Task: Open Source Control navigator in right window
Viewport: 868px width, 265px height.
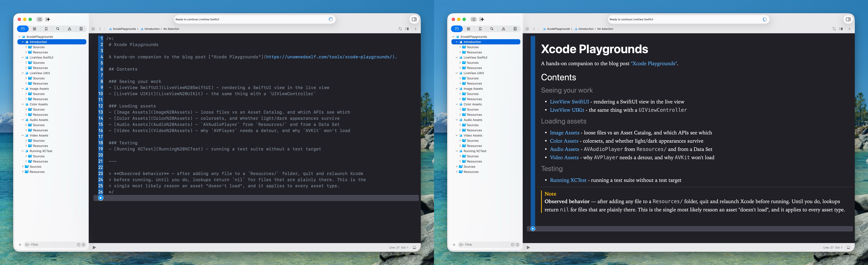Action: (468, 29)
